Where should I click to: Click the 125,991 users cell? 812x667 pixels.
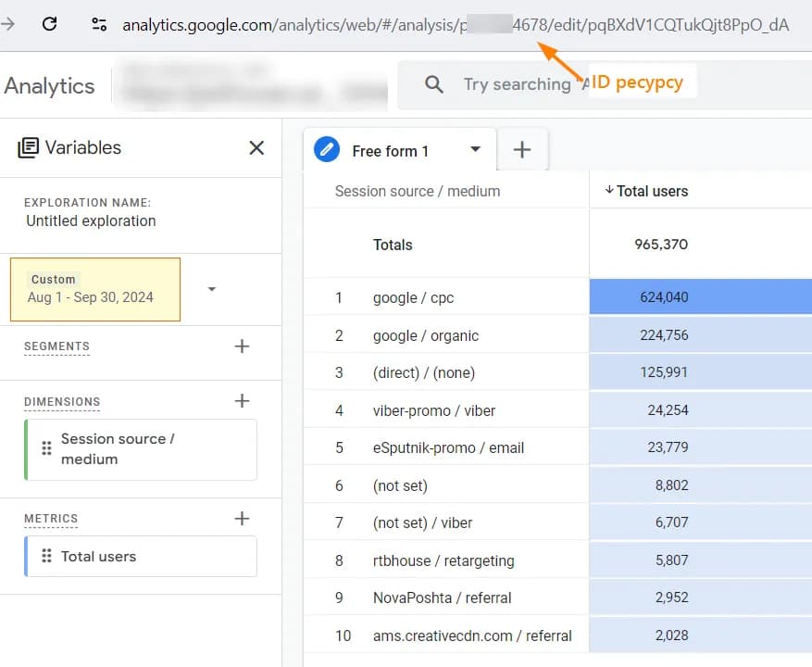(700, 372)
